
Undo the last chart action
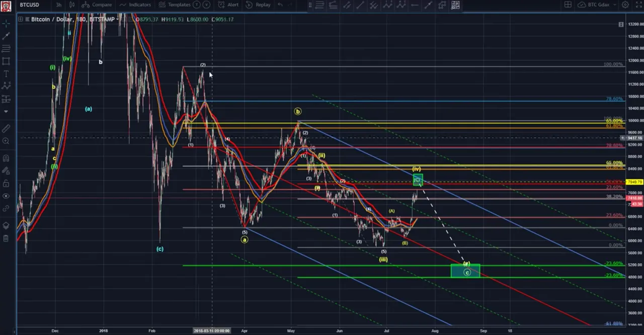click(x=280, y=5)
